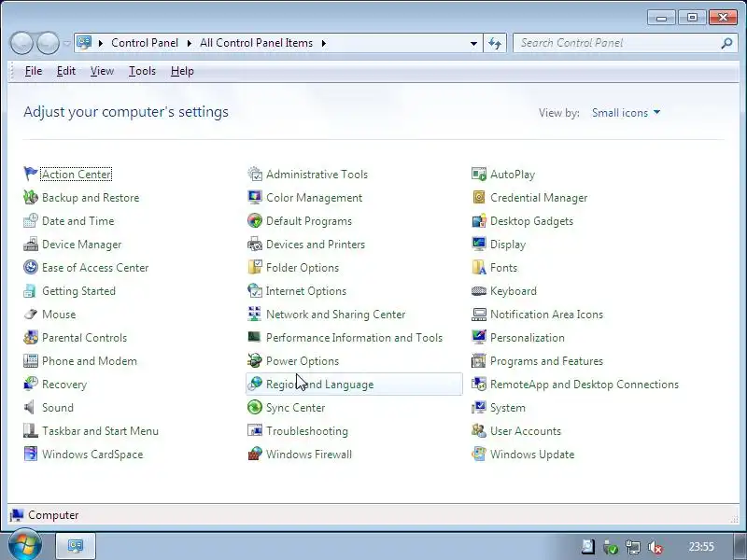The image size is (747, 560).
Task: Click the Back navigation button
Action: 21,43
